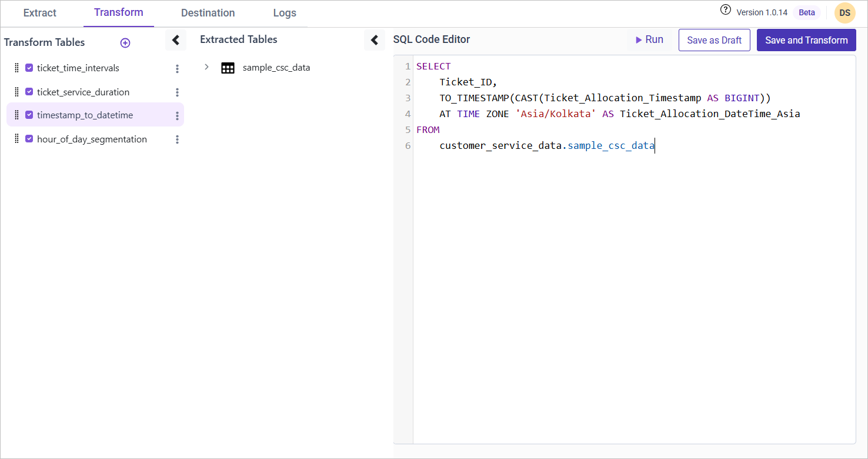Open options menu for ticket_service_duration
The height and width of the screenshot is (459, 868).
(x=177, y=92)
